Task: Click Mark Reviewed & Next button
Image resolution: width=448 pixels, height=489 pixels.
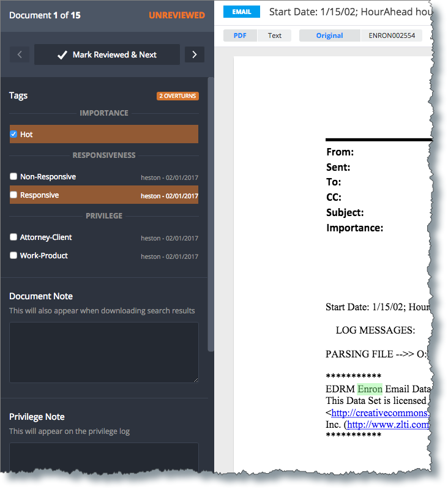Action: coord(107,54)
